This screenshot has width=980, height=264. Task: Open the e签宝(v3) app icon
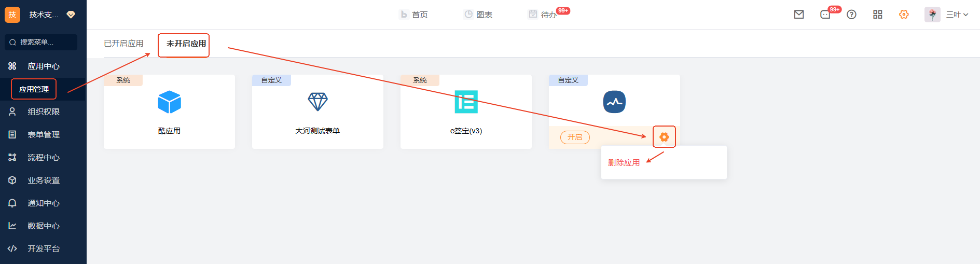466,102
